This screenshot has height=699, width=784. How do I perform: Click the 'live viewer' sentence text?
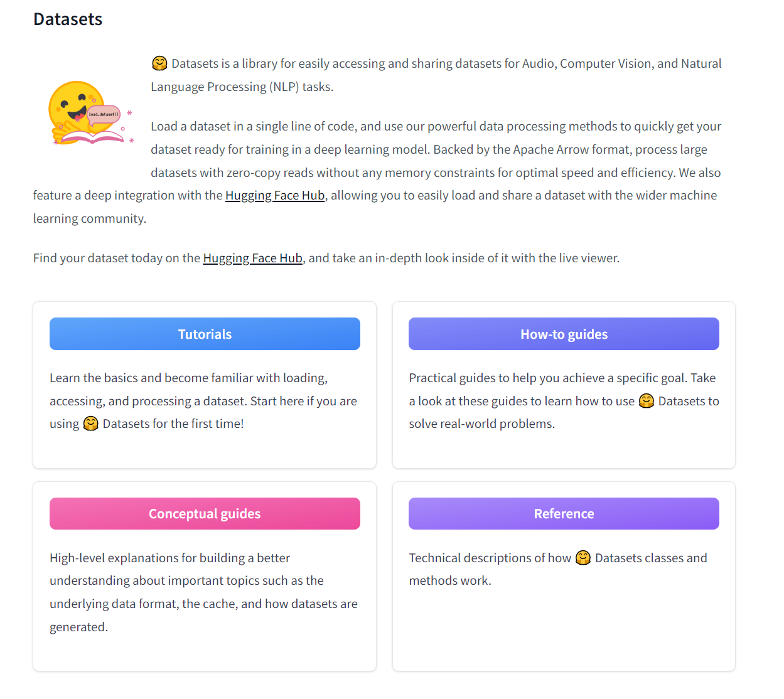(x=326, y=258)
